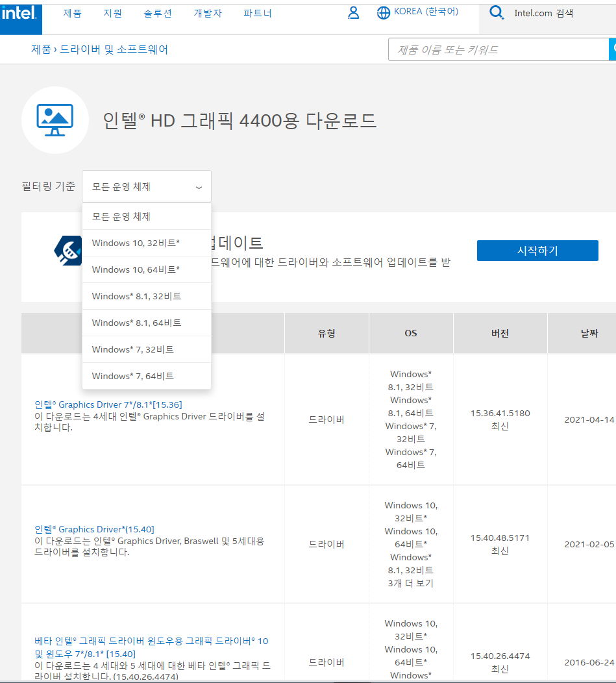The image size is (616, 683).
Task: Click the HD 그래픽 4400용 다운로드 heading
Action: coord(240,121)
